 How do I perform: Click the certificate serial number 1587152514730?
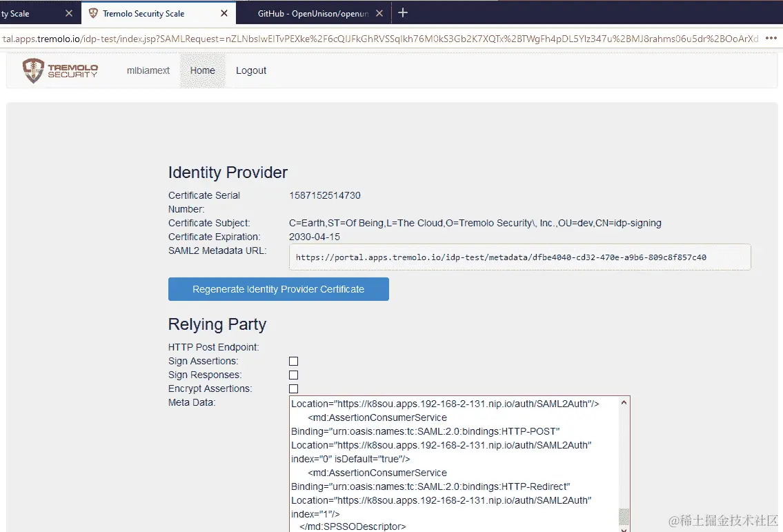[325, 195]
